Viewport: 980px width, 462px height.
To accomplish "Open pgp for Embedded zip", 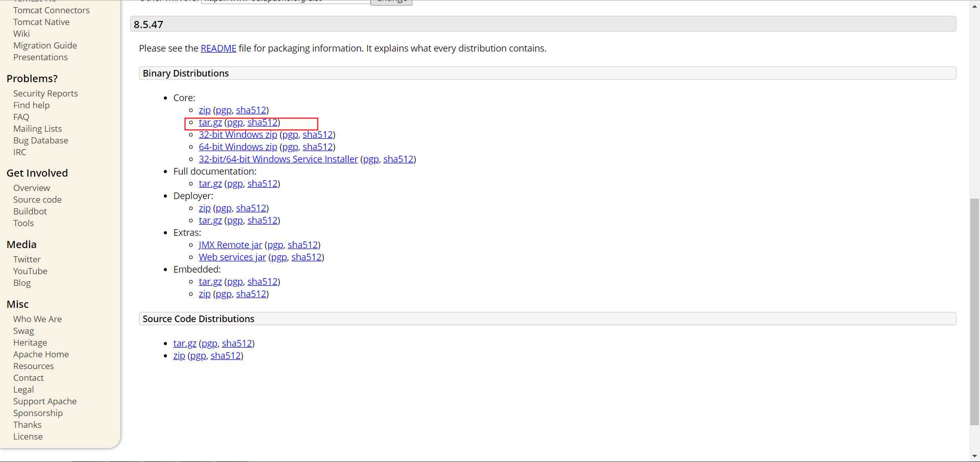I will (224, 294).
